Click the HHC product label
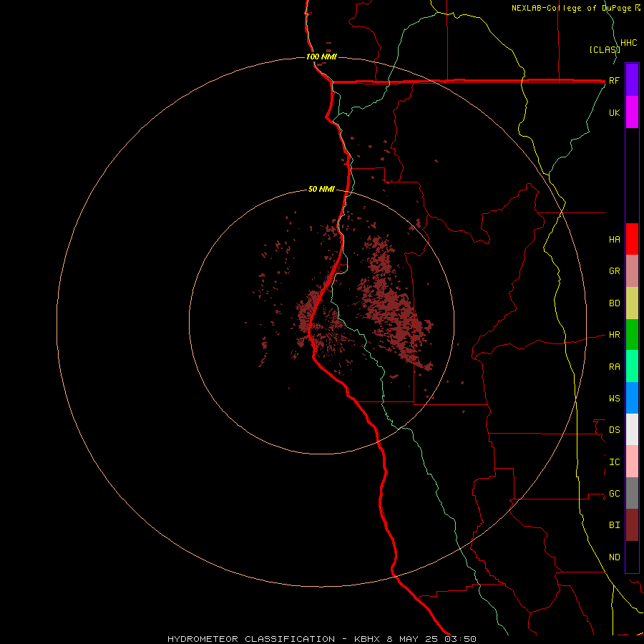644x644 pixels. coord(629,43)
